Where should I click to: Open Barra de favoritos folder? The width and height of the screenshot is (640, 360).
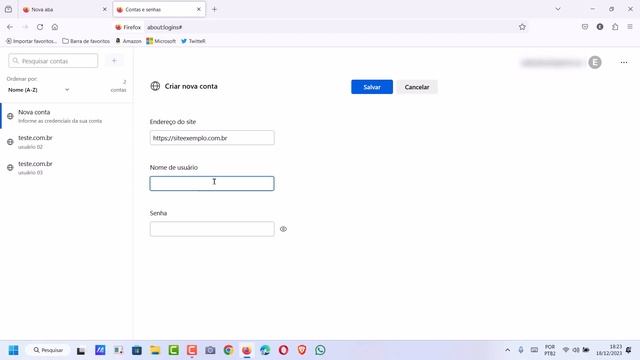pyautogui.click(x=86, y=41)
